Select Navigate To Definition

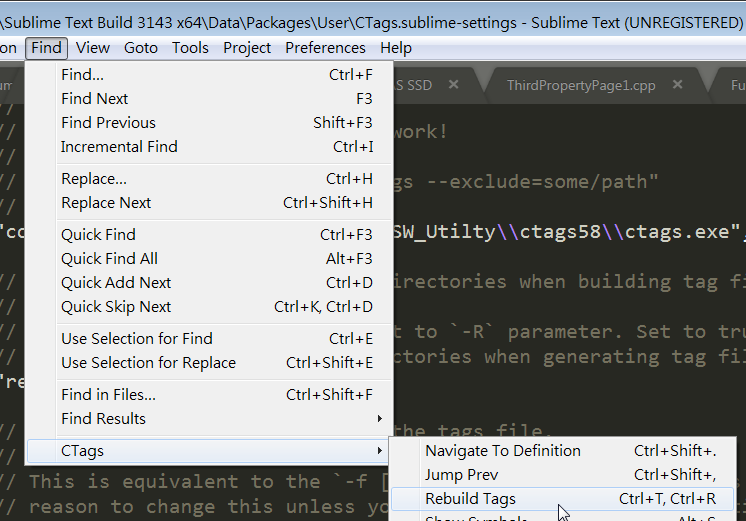point(562,451)
